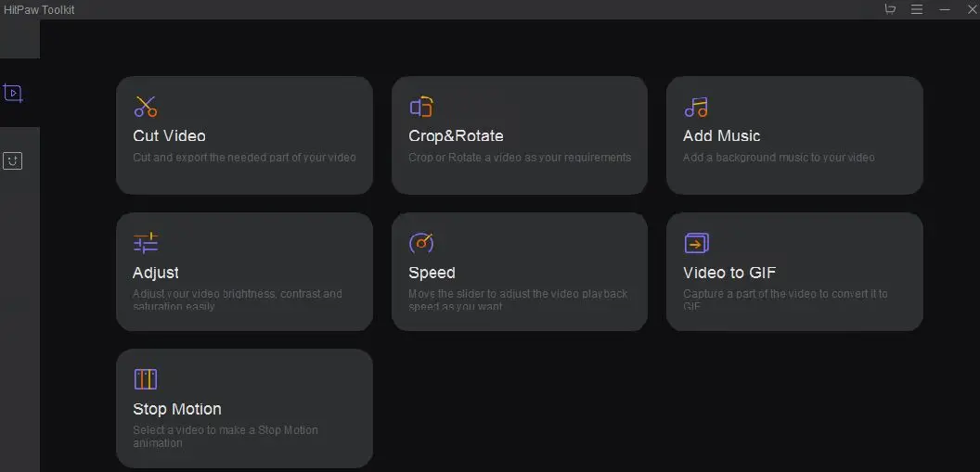Open the shopping cart in title bar
Image resolution: width=980 pixels, height=472 pixels.
tap(890, 8)
